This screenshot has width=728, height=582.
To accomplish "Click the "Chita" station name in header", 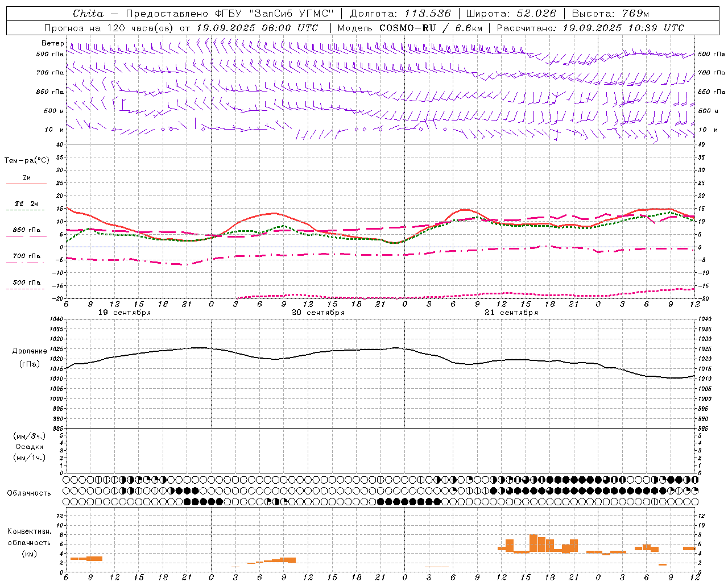I will [88, 14].
